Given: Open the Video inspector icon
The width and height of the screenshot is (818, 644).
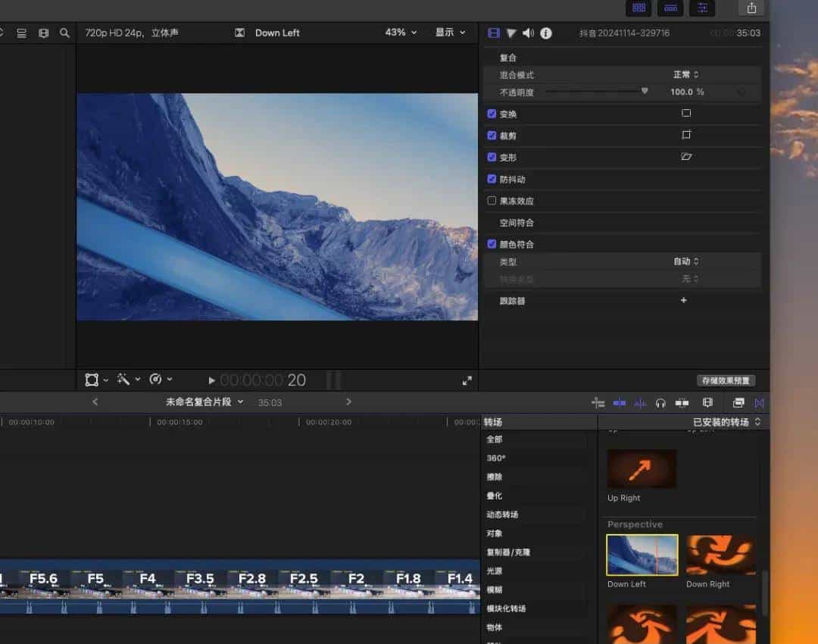Looking at the screenshot, I should coord(493,33).
